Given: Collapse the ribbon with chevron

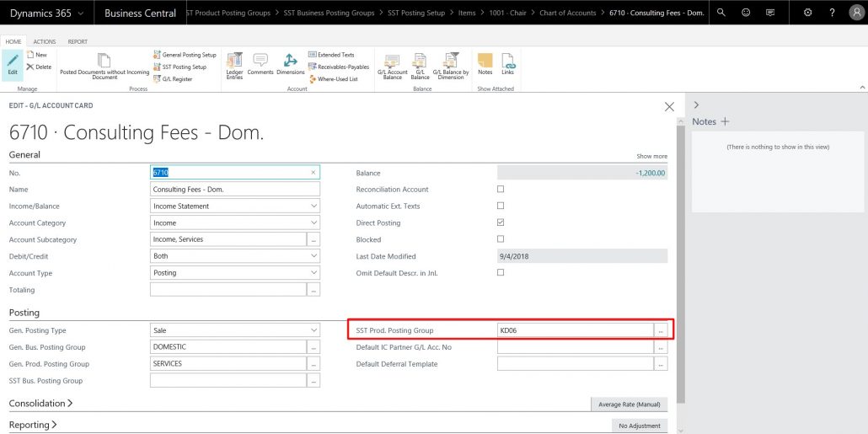Looking at the screenshot, I should (x=862, y=88).
